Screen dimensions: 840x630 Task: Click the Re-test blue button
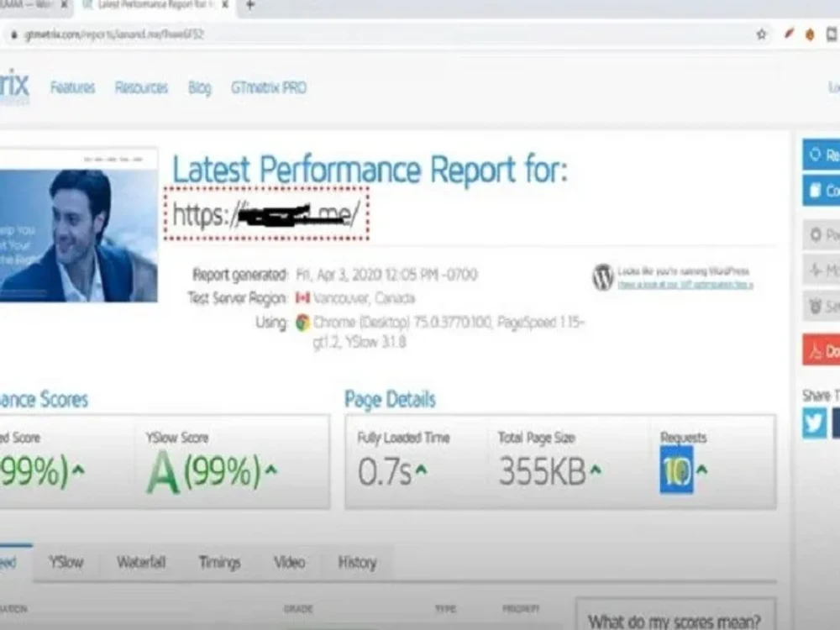[x=822, y=155]
